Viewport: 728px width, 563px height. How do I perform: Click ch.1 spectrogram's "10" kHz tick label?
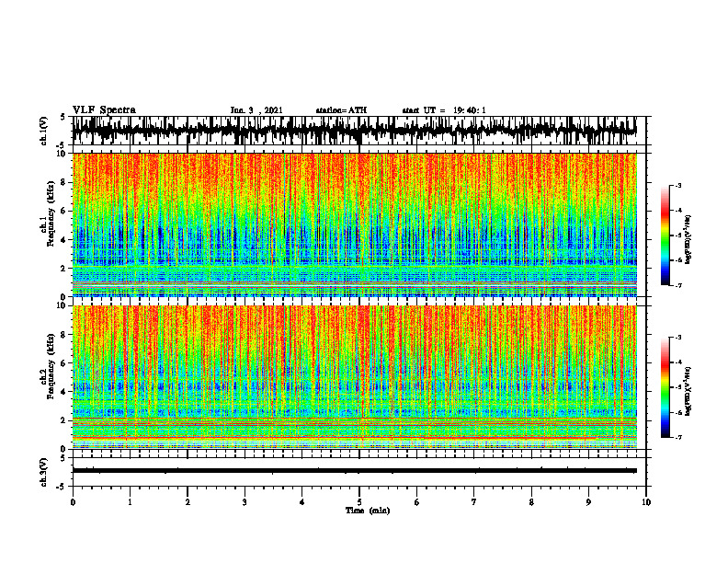pyautogui.click(x=63, y=154)
